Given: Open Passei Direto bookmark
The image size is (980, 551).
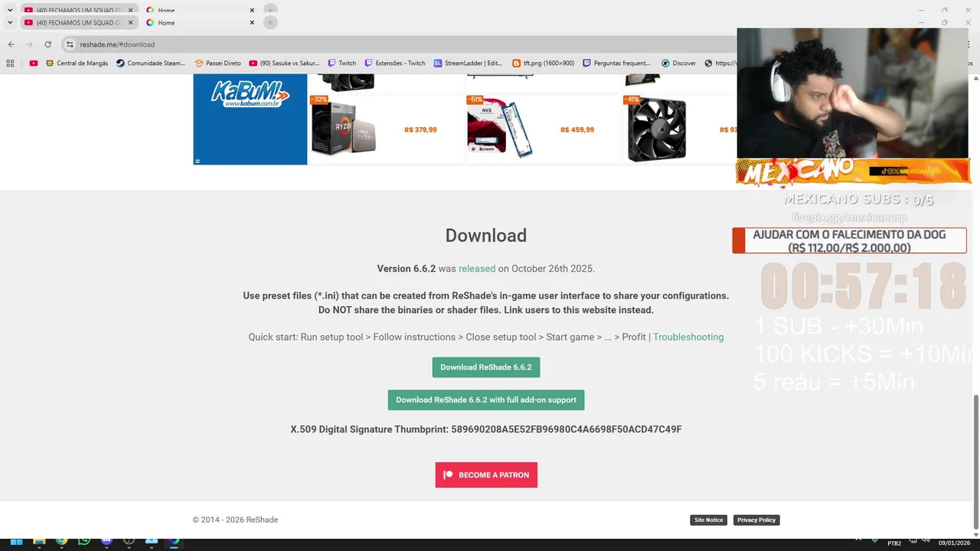Looking at the screenshot, I should (218, 64).
